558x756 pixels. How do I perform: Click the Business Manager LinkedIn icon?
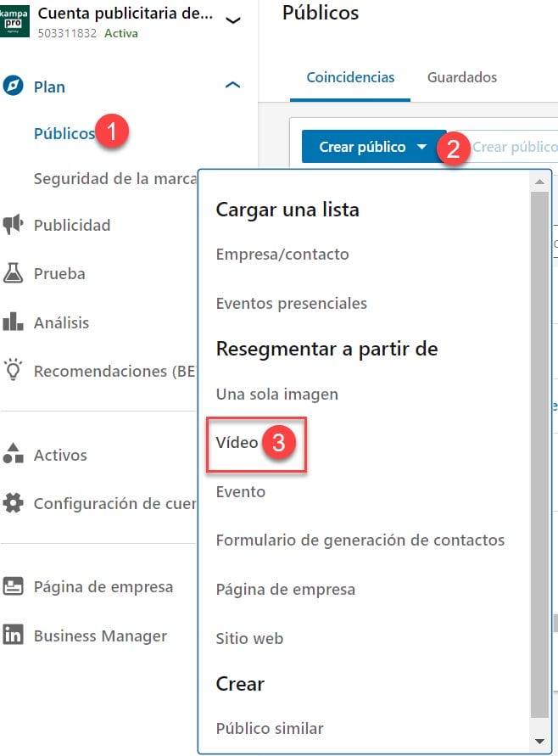click(13, 635)
